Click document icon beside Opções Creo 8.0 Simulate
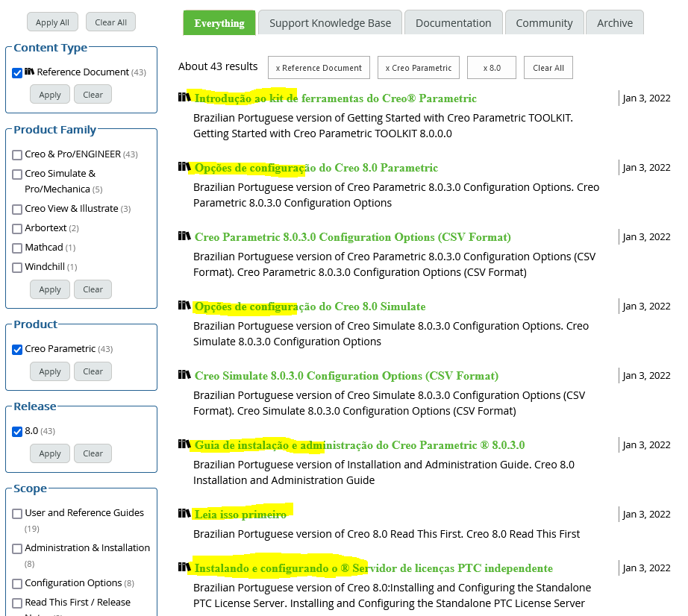688x616 pixels. (x=184, y=305)
